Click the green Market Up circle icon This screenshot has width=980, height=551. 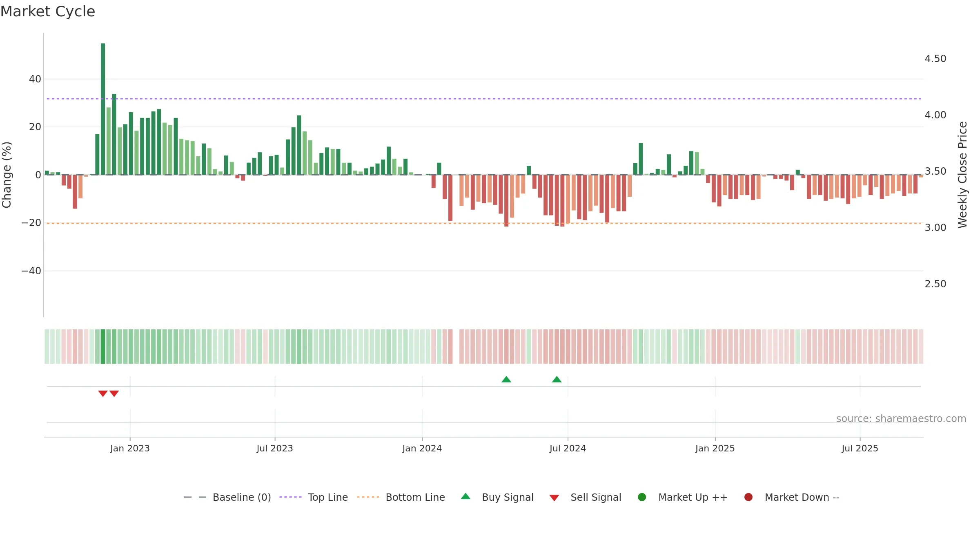(x=642, y=497)
